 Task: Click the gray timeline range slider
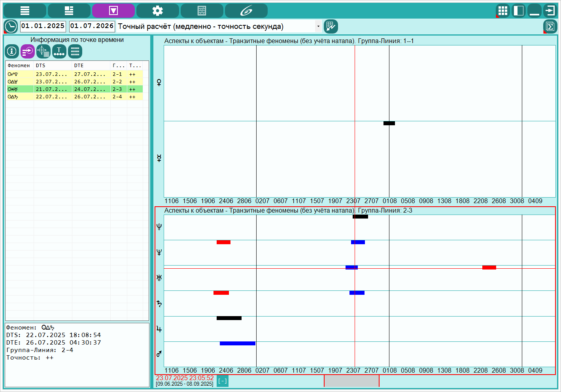pos(351,381)
